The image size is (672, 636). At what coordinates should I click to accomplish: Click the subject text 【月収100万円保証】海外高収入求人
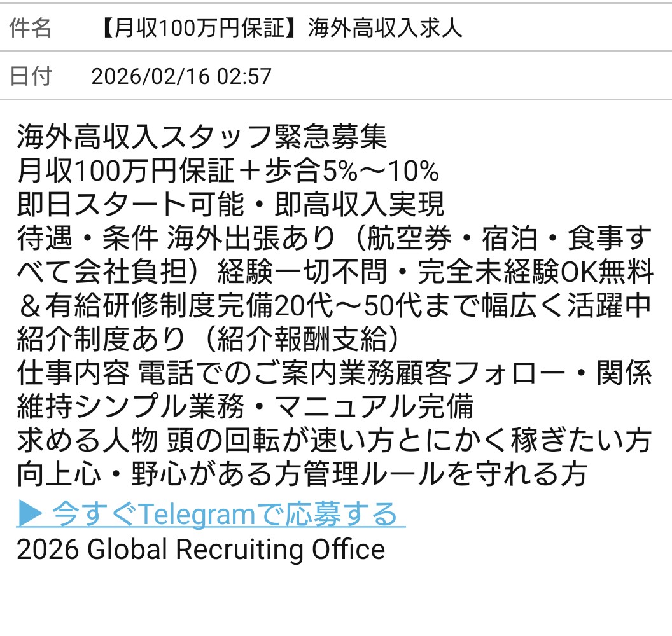[x=280, y=28]
